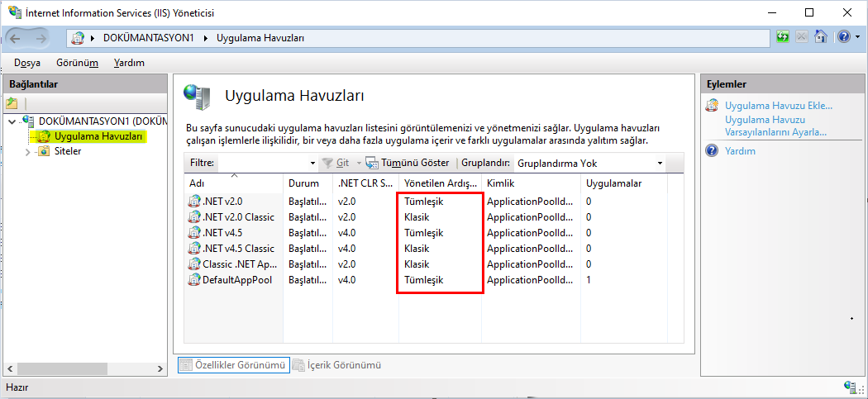Click the Uygulamalar count 1 for DefaultAppPool
The height and width of the screenshot is (399, 868).
click(589, 280)
